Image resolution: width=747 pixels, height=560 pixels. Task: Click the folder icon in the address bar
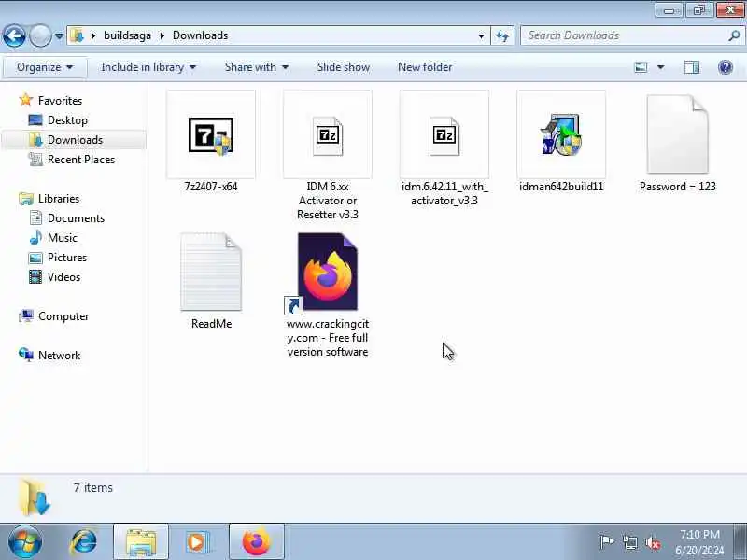pos(77,35)
